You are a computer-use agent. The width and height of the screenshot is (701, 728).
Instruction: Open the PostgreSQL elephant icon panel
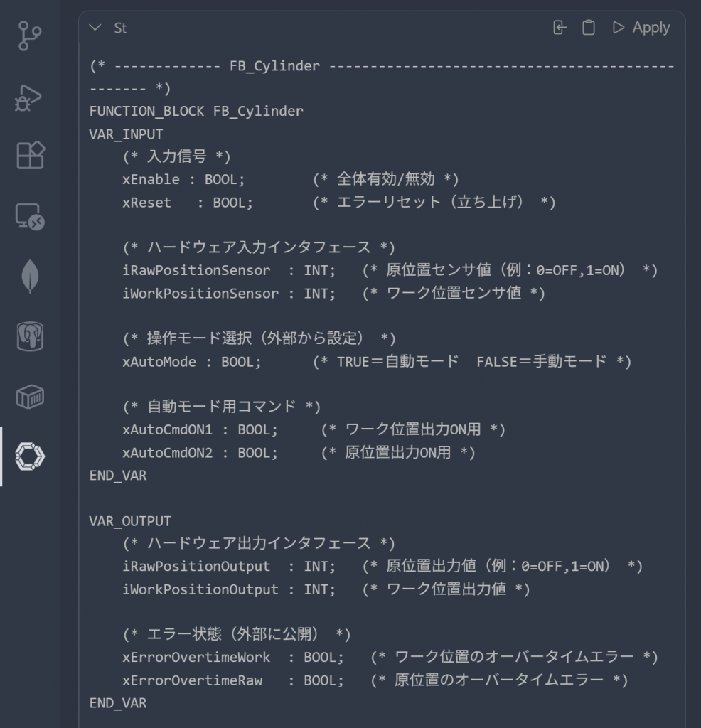point(30,336)
